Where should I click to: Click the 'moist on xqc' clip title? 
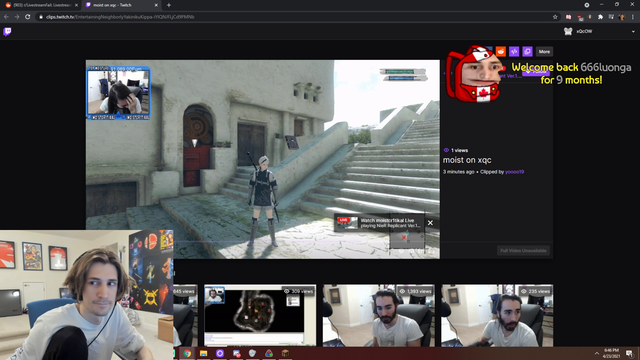(467, 160)
